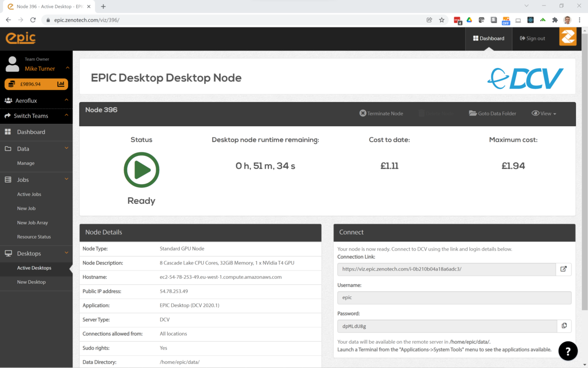588x368 pixels.
Task: Click the green Ready status play icon
Action: [141, 170]
